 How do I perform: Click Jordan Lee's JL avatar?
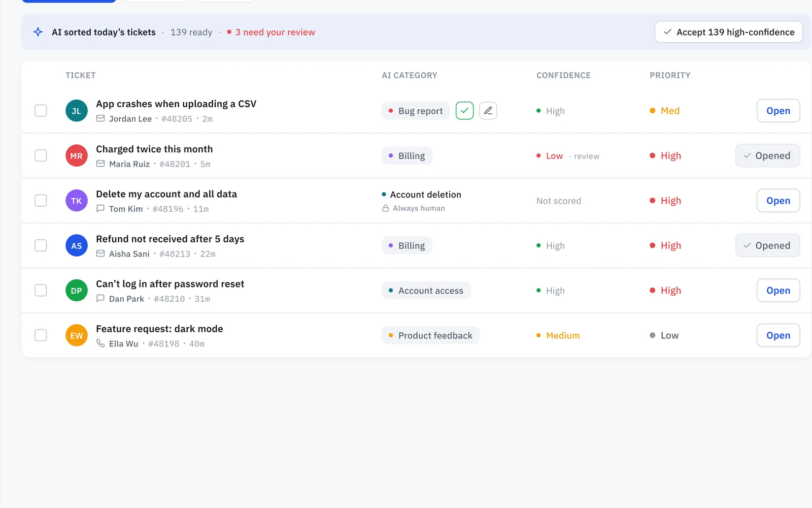77,111
